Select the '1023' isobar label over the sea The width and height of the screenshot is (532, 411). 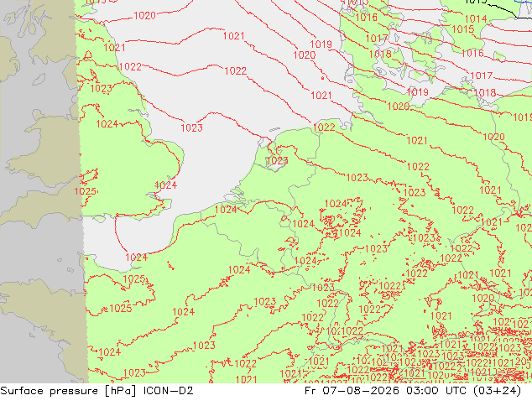(191, 127)
